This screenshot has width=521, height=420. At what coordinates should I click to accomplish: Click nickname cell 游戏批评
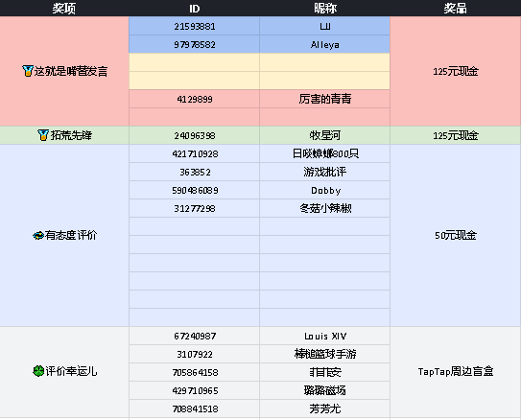(325, 172)
